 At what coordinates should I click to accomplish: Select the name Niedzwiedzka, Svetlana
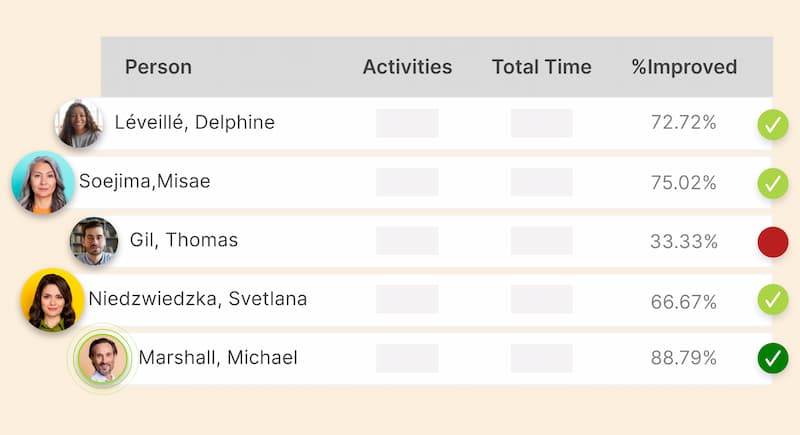pos(197,299)
